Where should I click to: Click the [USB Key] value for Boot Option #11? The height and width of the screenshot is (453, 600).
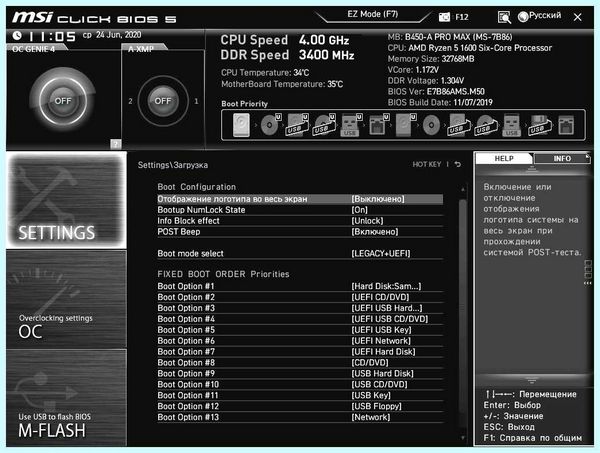[371, 395]
